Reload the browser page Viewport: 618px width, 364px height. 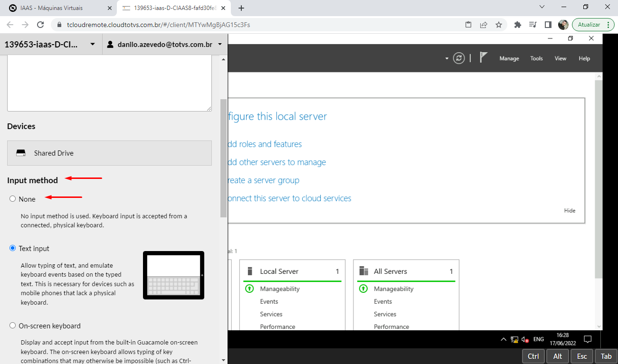point(40,25)
